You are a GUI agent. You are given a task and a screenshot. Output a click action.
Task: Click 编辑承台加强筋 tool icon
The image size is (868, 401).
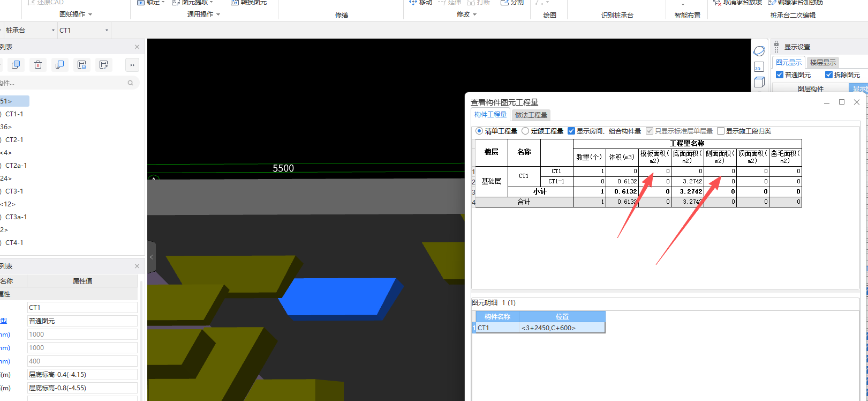(x=772, y=3)
